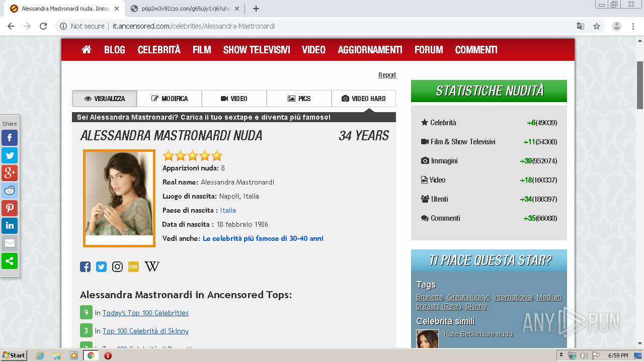
Task: Open Le celebrità più famose 30-40 anni
Action: click(263, 238)
